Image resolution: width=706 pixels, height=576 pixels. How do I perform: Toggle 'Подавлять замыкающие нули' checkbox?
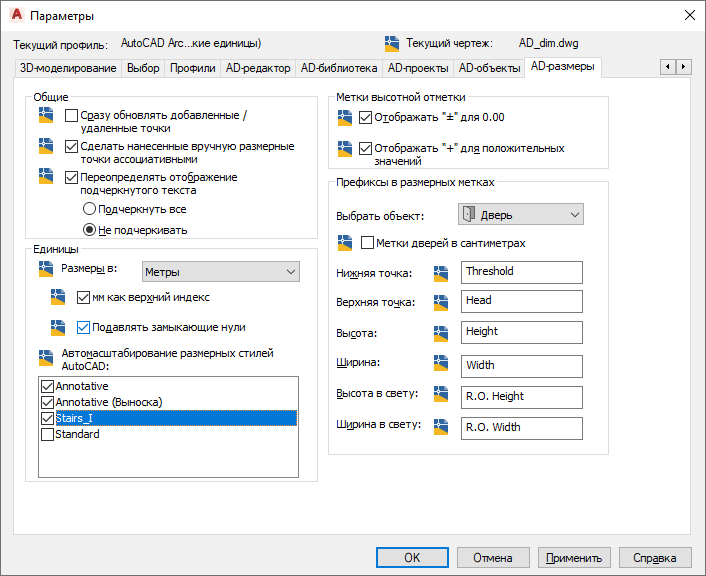pyautogui.click(x=83, y=327)
